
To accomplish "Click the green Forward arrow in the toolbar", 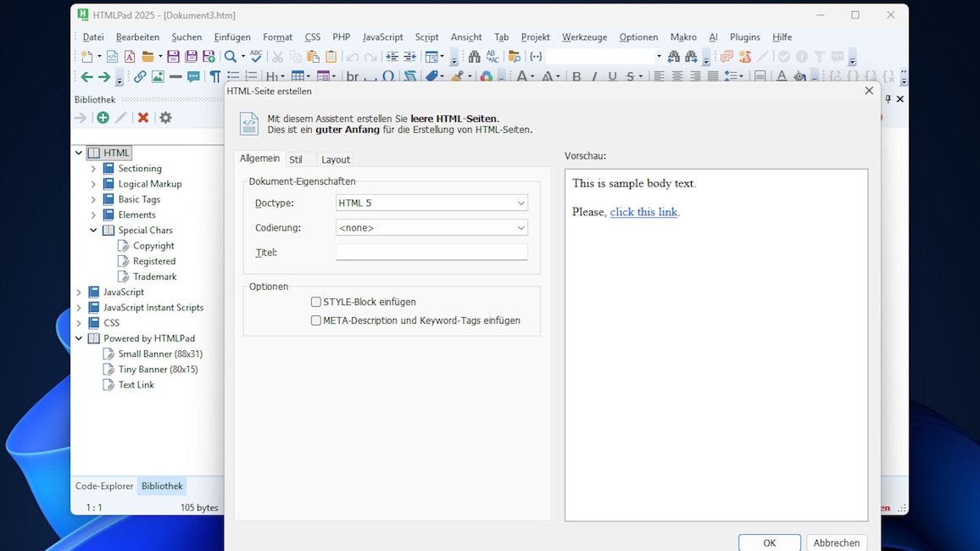I will click(x=104, y=77).
